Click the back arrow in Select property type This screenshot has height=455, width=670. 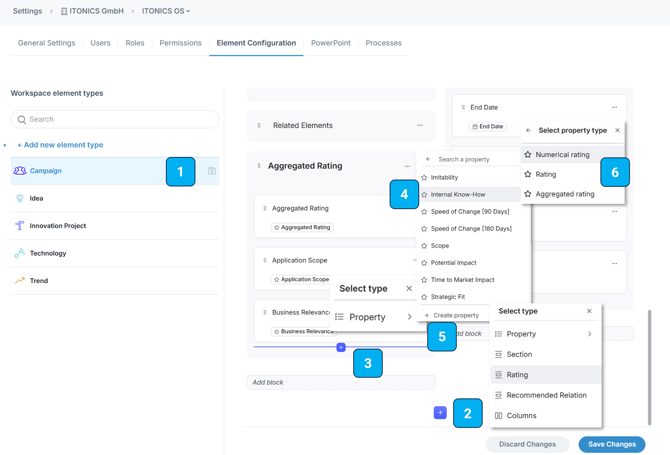(529, 130)
